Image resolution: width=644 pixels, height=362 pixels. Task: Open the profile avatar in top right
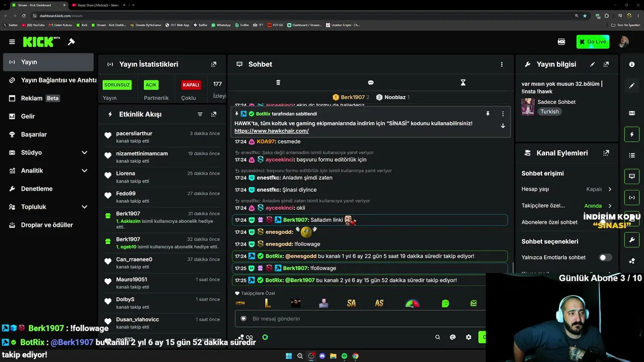coord(623,42)
